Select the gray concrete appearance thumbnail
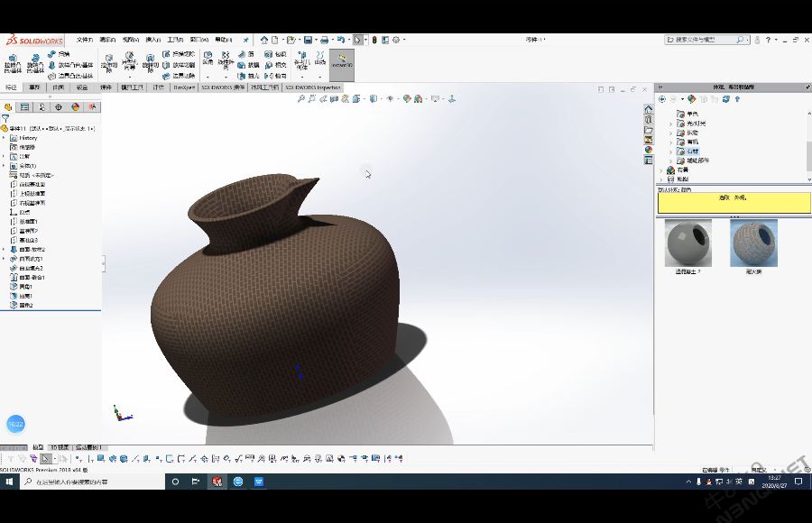812x523 pixels. 688,243
